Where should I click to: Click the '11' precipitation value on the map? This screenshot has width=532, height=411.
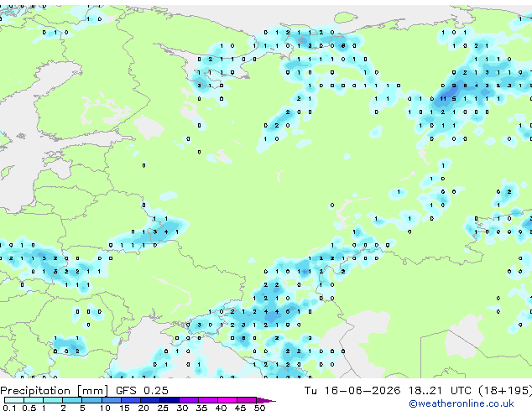tap(443, 99)
